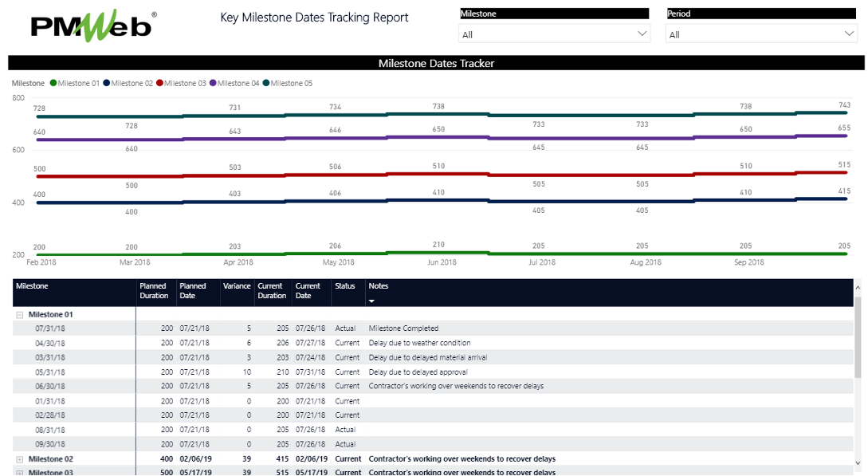Select Milestone 02 navy legend dot

106,83
